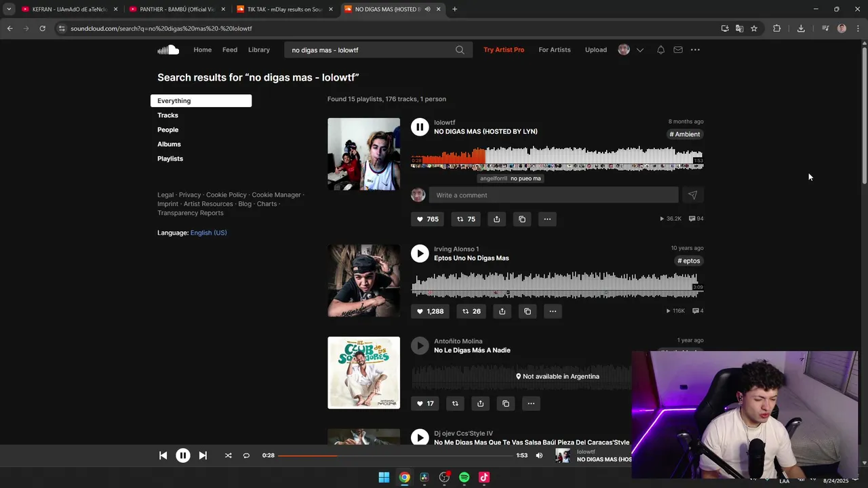Filter results by People
This screenshot has height=488, width=868.
click(x=167, y=129)
